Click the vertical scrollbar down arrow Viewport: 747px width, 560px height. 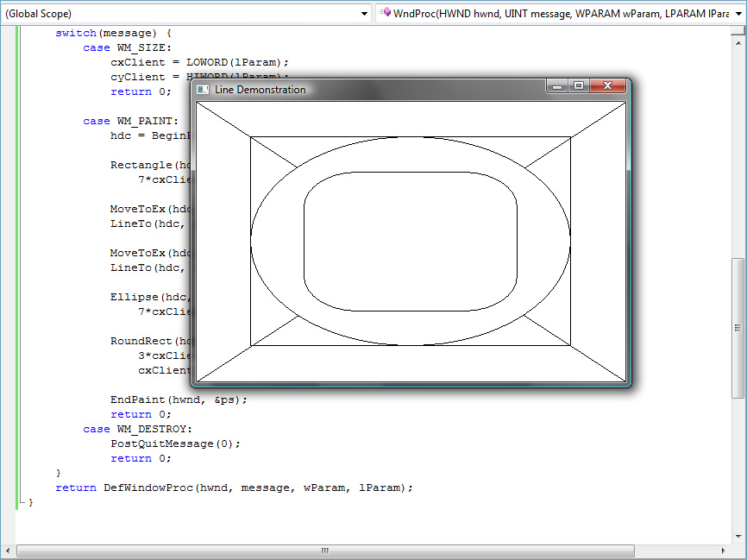[738, 537]
